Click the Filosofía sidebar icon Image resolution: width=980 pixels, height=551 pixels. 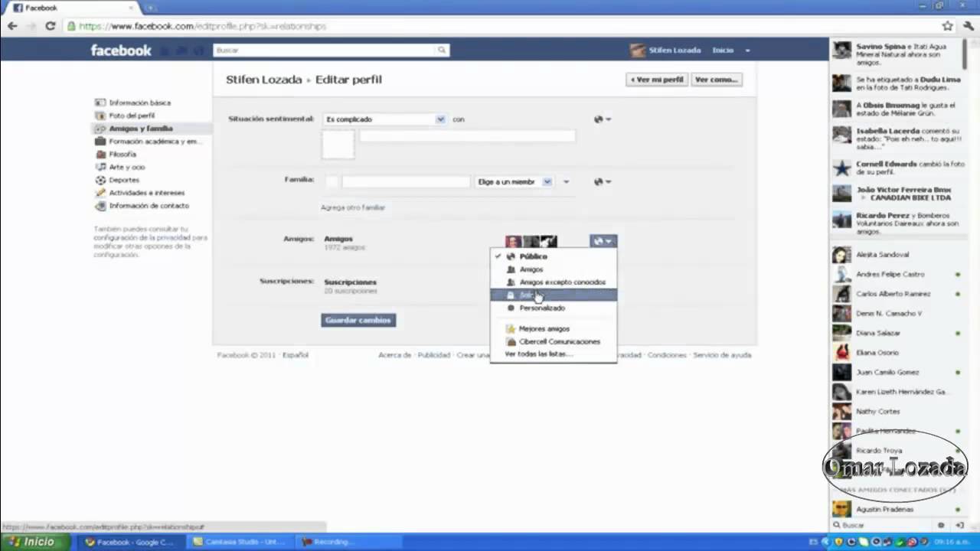pyautogui.click(x=100, y=155)
